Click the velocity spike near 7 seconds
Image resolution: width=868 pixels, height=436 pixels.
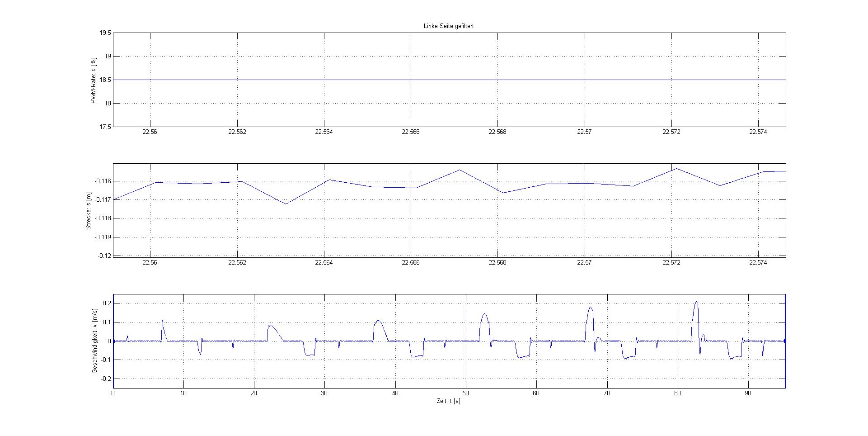pos(162,321)
